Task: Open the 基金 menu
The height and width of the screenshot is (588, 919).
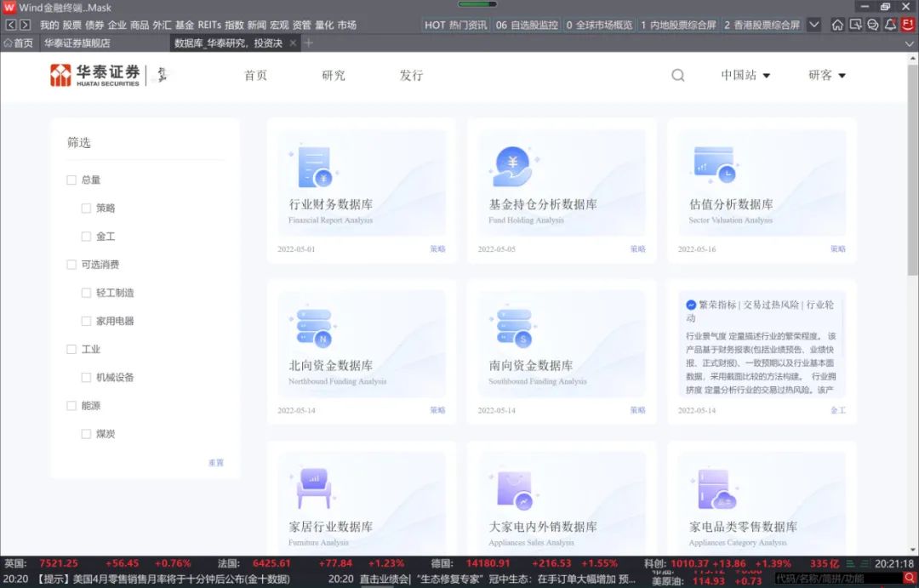Action: point(184,26)
